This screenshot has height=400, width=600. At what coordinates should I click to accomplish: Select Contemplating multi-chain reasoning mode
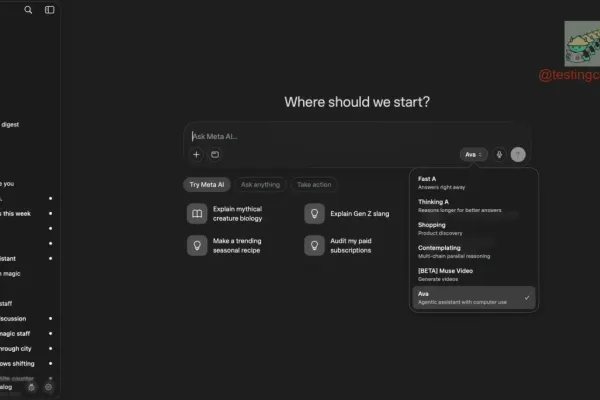tap(474, 251)
